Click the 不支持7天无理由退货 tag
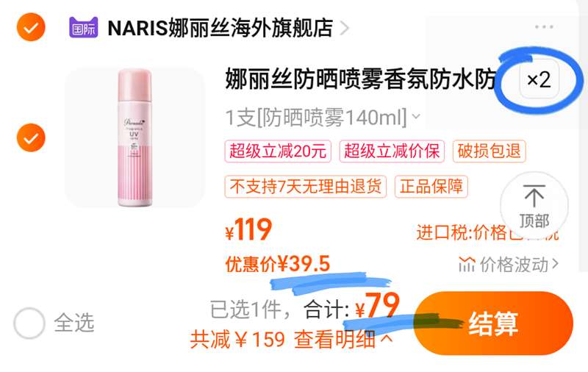 click(x=306, y=187)
